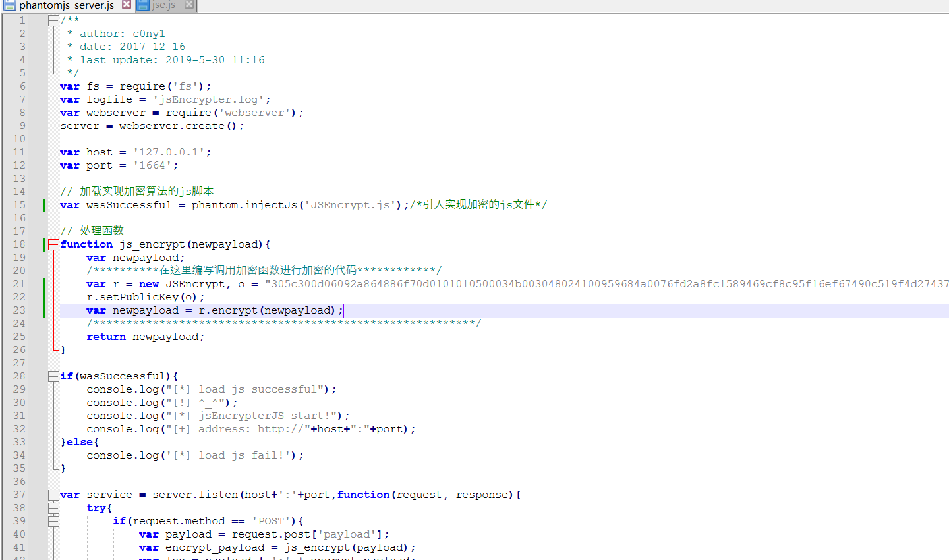Viewport: 949px width, 560px height.
Task: Collapse the POST method if block
Action: [x=53, y=521]
